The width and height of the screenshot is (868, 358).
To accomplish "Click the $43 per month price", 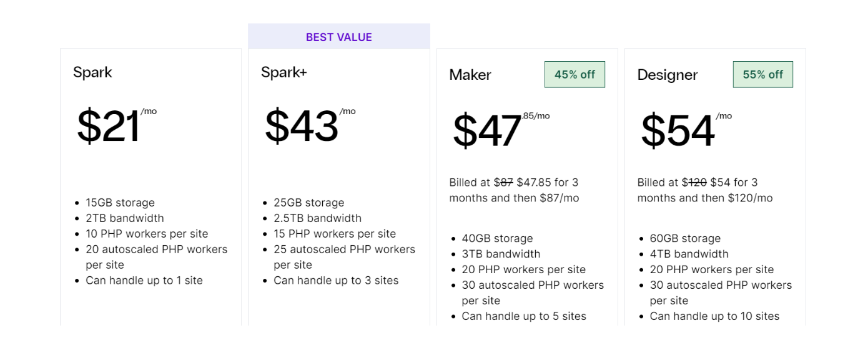I will [x=302, y=127].
